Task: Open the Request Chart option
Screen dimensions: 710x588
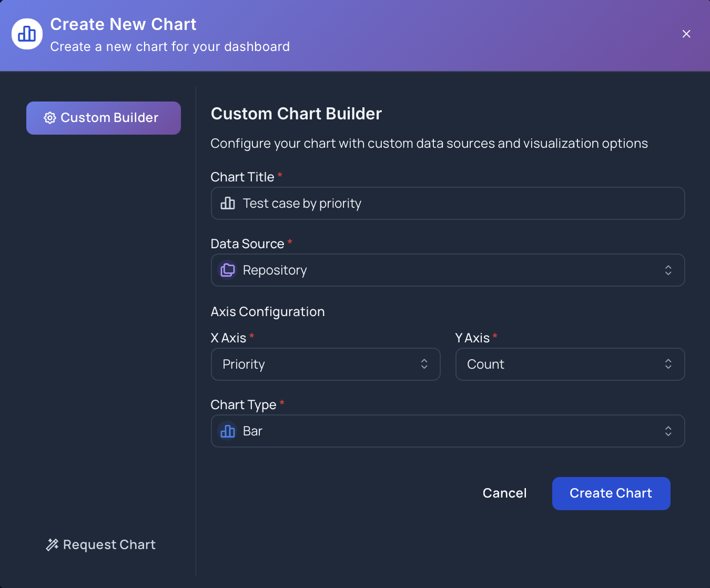Action: (x=101, y=544)
